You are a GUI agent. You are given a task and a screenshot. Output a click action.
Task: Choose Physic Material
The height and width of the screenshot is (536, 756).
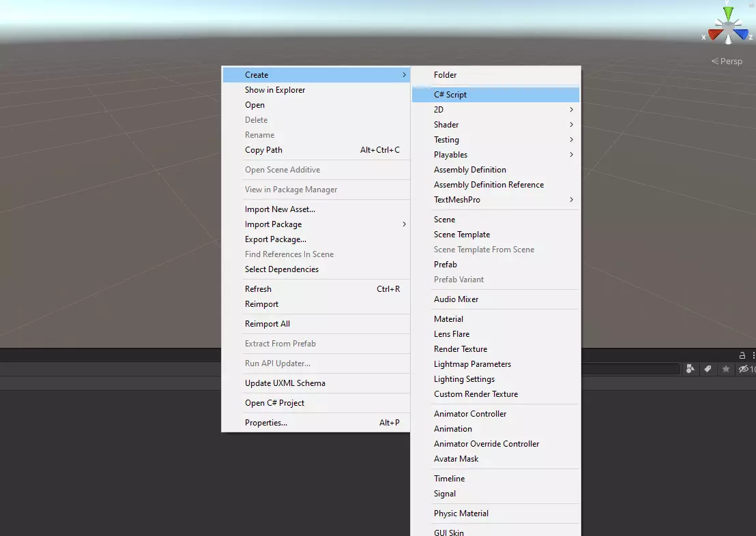tap(495, 513)
